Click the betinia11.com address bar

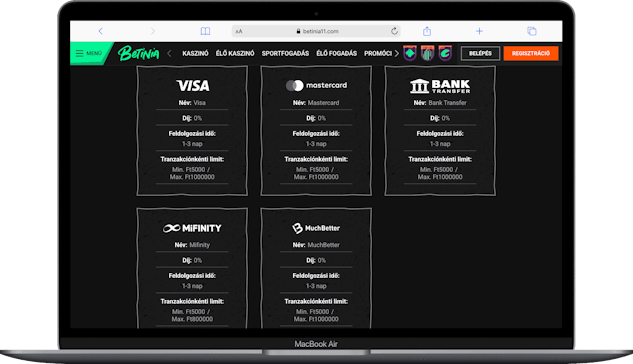pos(316,31)
